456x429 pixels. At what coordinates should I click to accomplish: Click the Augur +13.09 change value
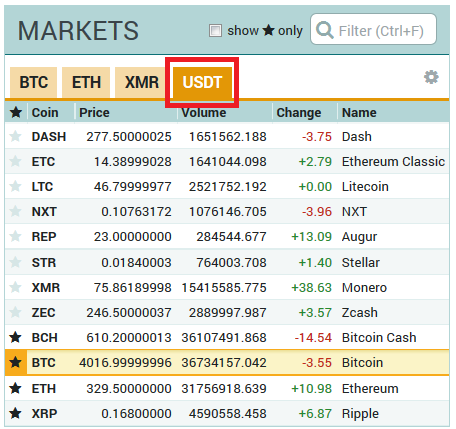pos(312,237)
